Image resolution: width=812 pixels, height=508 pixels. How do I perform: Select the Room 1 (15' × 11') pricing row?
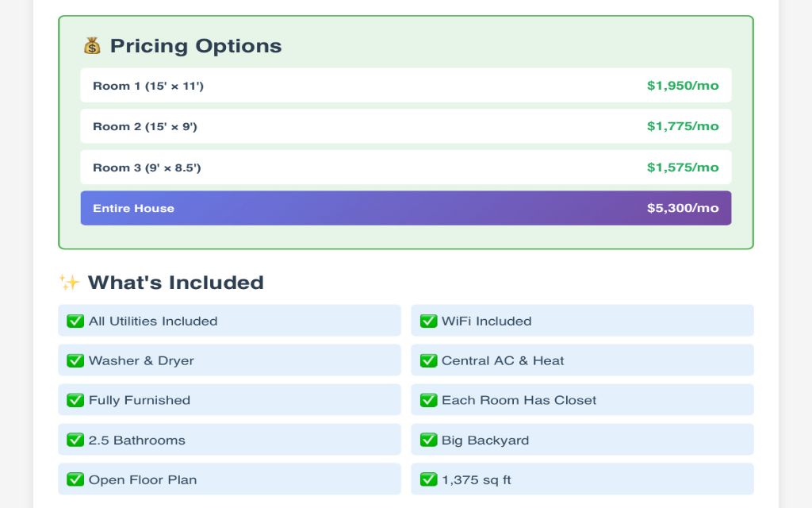coord(405,86)
